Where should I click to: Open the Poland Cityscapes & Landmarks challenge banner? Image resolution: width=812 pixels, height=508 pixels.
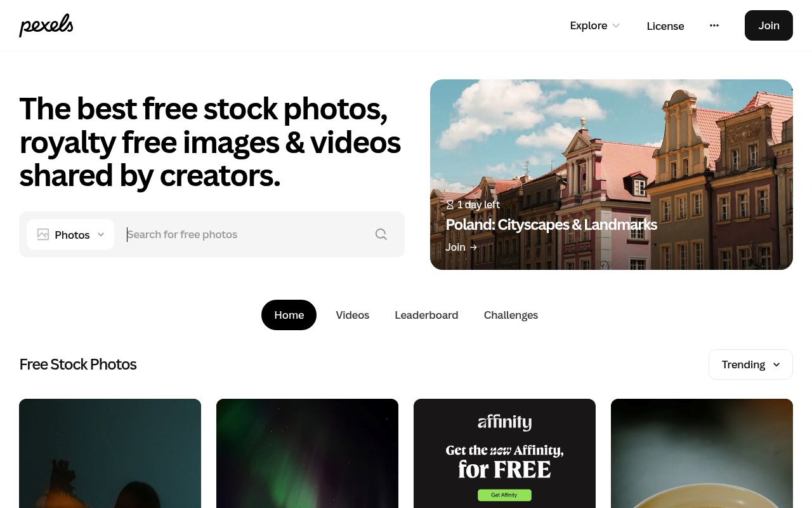612,175
